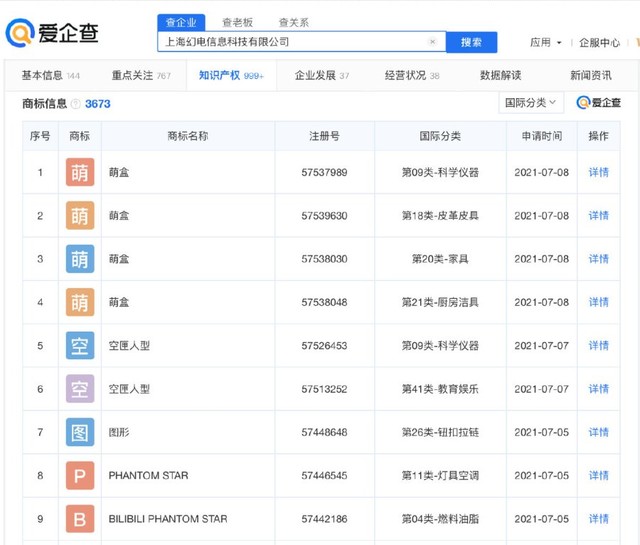
Task: Click the P icon for PHANTOM STAR
Action: (x=80, y=476)
